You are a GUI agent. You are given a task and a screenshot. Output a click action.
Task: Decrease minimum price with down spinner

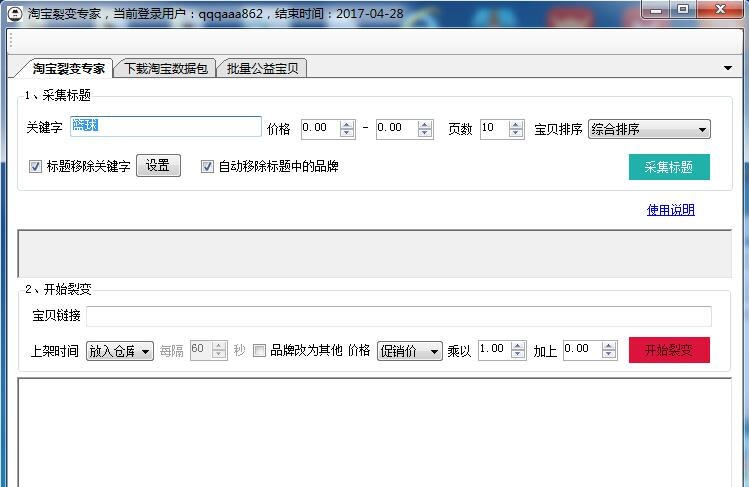[x=347, y=134]
